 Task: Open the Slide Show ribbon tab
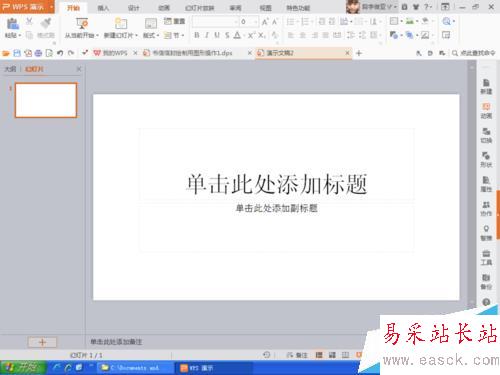click(199, 8)
